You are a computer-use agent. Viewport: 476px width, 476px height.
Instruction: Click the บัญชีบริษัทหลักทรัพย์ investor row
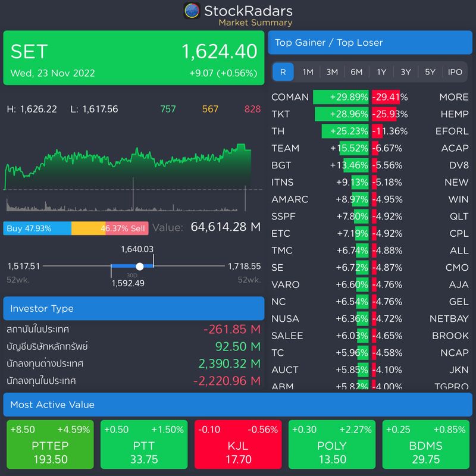coord(133,346)
